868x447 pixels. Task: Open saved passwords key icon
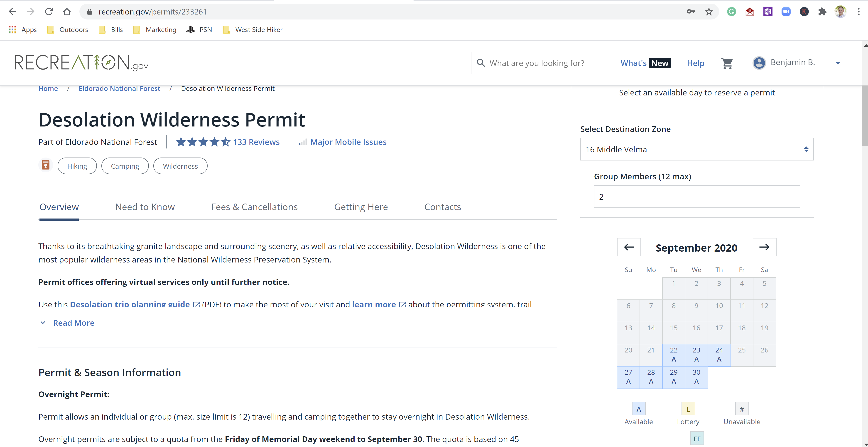(x=691, y=12)
